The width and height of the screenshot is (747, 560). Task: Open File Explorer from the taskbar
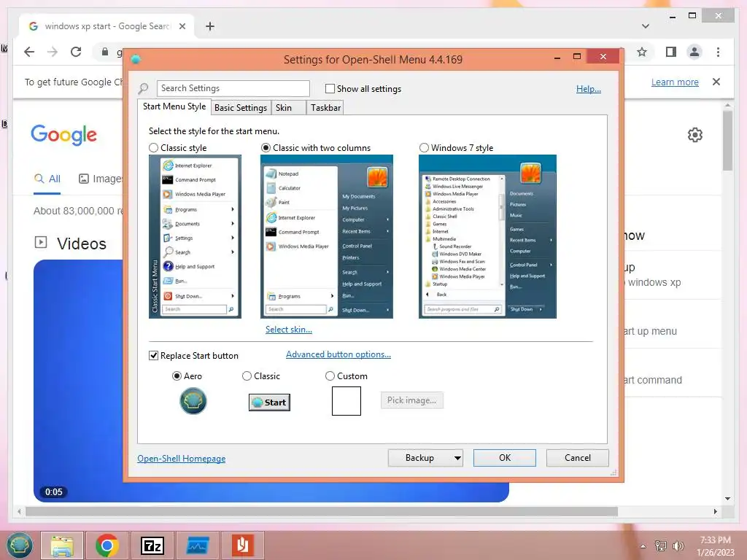[x=62, y=545]
